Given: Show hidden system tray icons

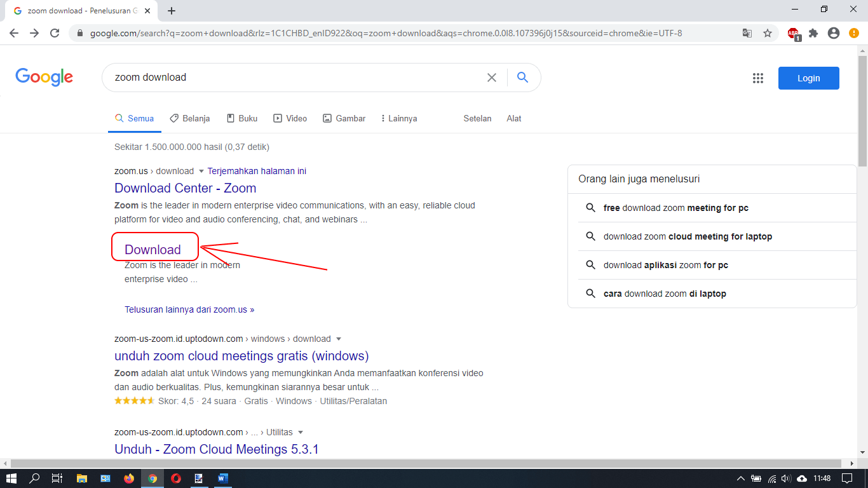Looking at the screenshot, I should (x=741, y=478).
